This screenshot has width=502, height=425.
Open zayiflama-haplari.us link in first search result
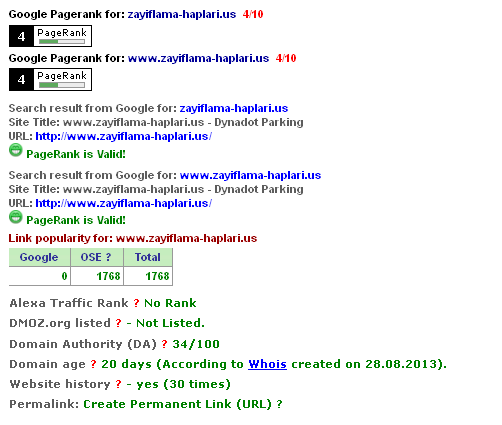coord(234,108)
